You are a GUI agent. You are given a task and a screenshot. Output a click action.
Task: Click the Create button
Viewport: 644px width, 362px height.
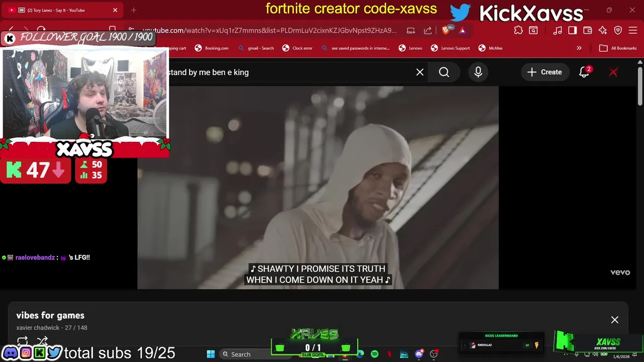[x=544, y=72]
